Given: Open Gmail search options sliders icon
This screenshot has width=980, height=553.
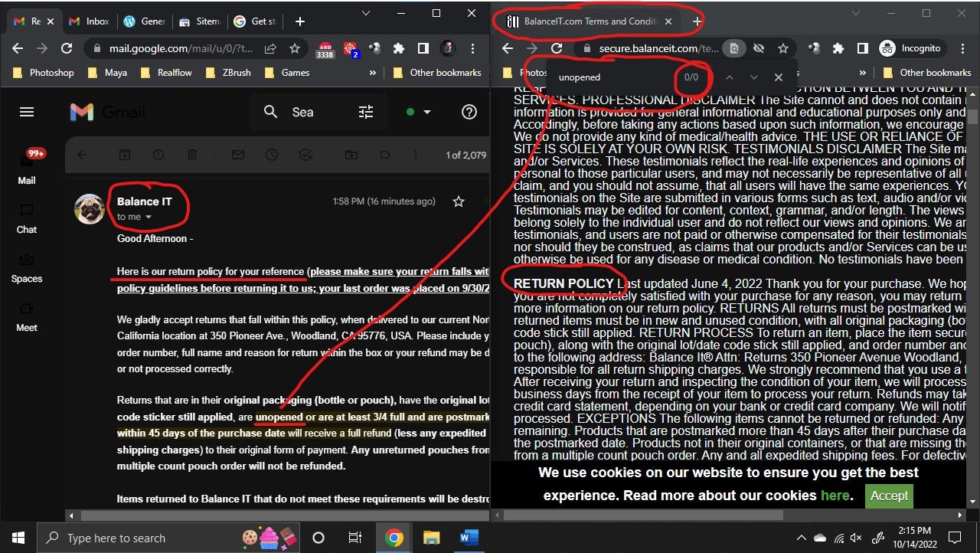Looking at the screenshot, I should pyautogui.click(x=366, y=112).
